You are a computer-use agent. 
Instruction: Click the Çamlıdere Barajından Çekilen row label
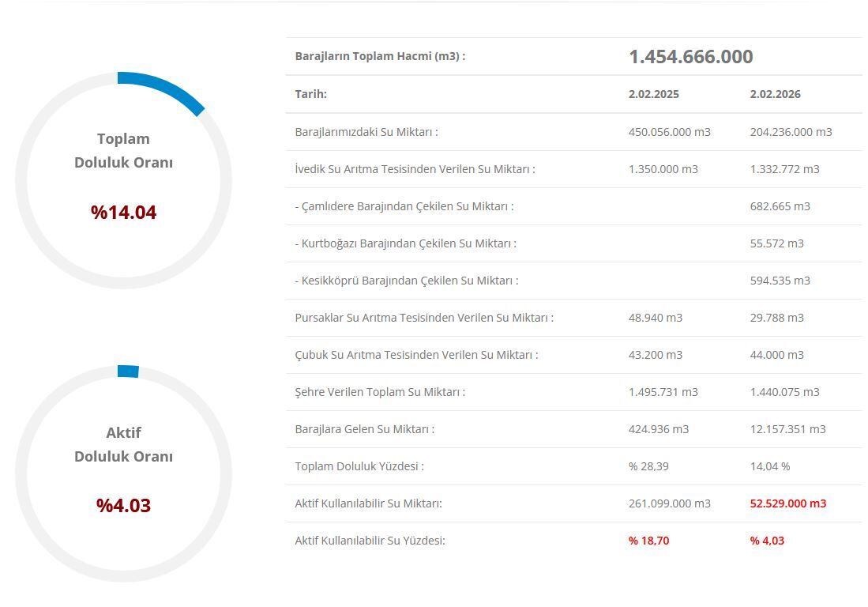point(404,206)
